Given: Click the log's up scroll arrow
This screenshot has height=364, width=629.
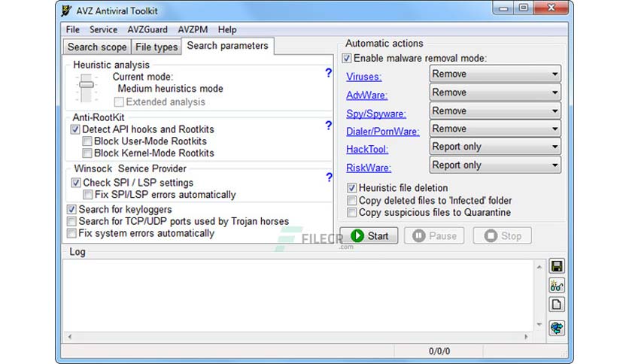Looking at the screenshot, I should point(539,266).
